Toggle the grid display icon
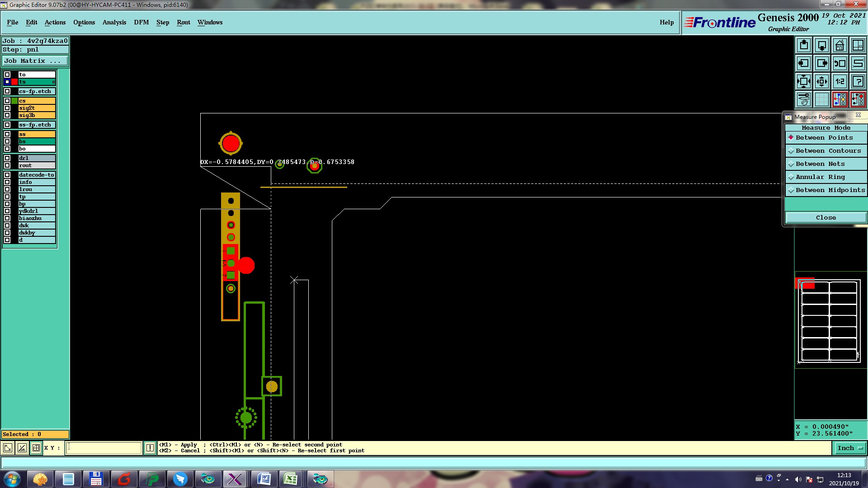868x488 pixels. [x=822, y=99]
